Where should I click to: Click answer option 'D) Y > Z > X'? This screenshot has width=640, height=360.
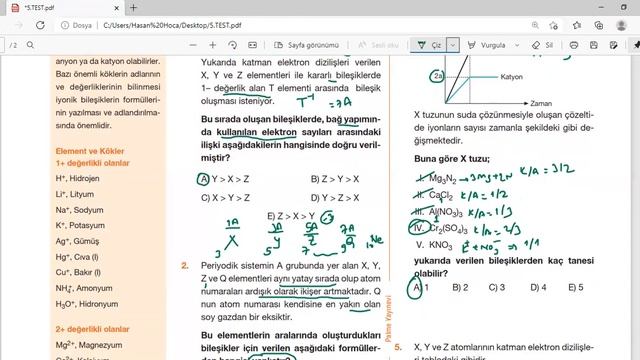(335, 198)
